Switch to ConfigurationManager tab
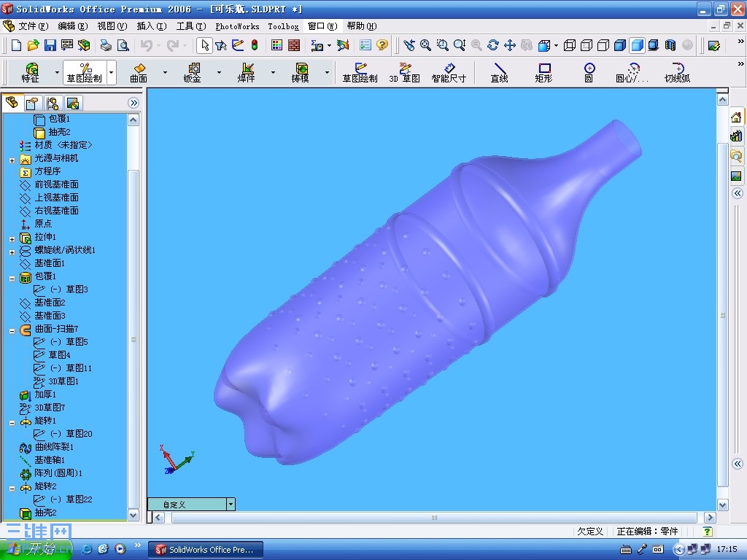747x560 pixels. pyautogui.click(x=53, y=104)
